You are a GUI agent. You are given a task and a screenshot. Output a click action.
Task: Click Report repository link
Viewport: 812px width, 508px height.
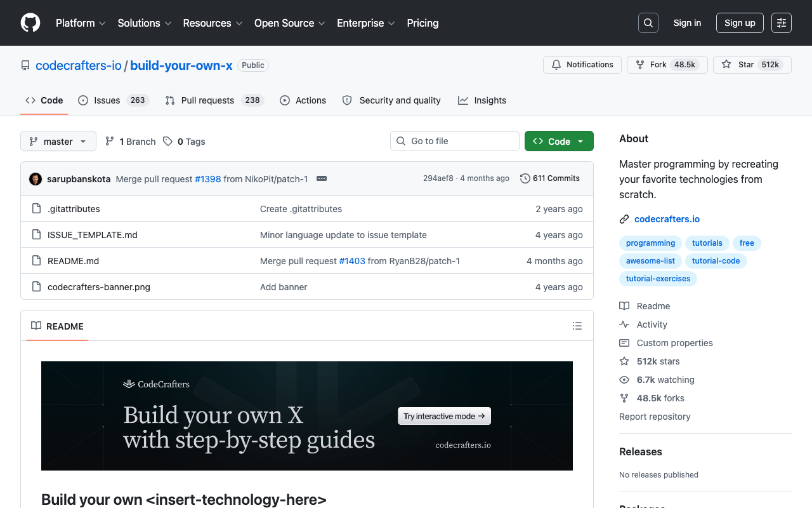click(655, 417)
